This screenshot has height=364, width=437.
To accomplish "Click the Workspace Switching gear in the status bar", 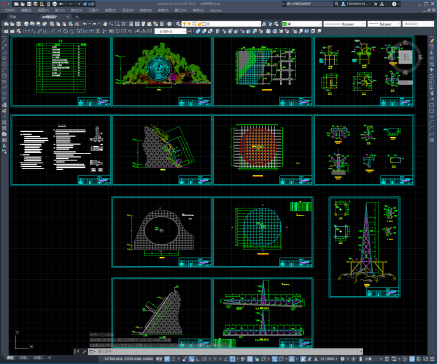I will coord(342,359).
